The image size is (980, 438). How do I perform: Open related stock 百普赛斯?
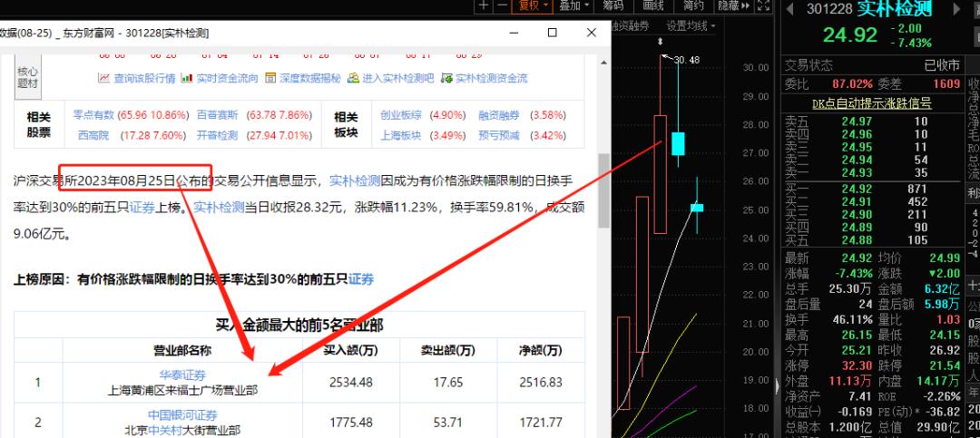click(218, 115)
